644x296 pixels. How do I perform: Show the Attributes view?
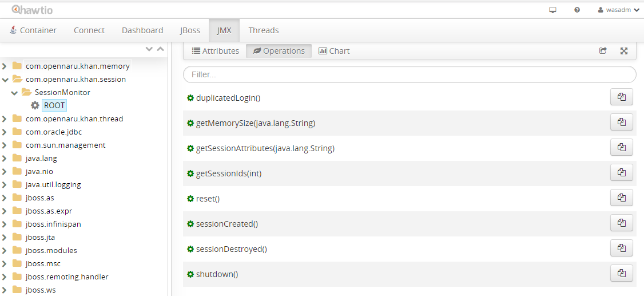pos(215,51)
